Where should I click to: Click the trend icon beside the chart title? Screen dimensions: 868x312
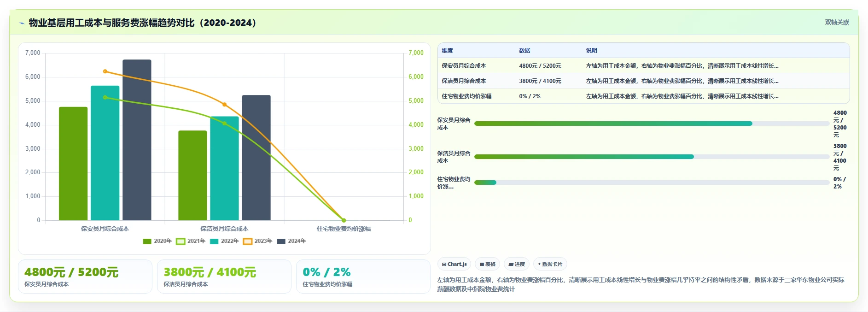(x=22, y=23)
